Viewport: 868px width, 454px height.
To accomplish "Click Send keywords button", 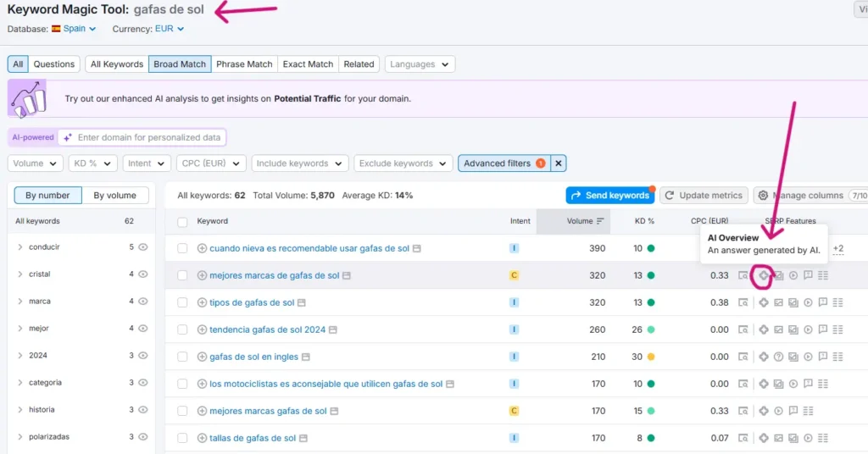I will 610,195.
